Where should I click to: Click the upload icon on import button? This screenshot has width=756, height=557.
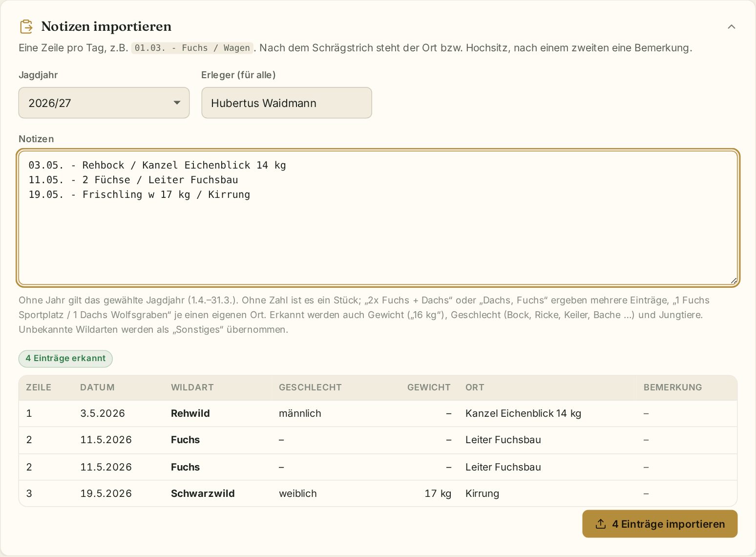click(601, 524)
